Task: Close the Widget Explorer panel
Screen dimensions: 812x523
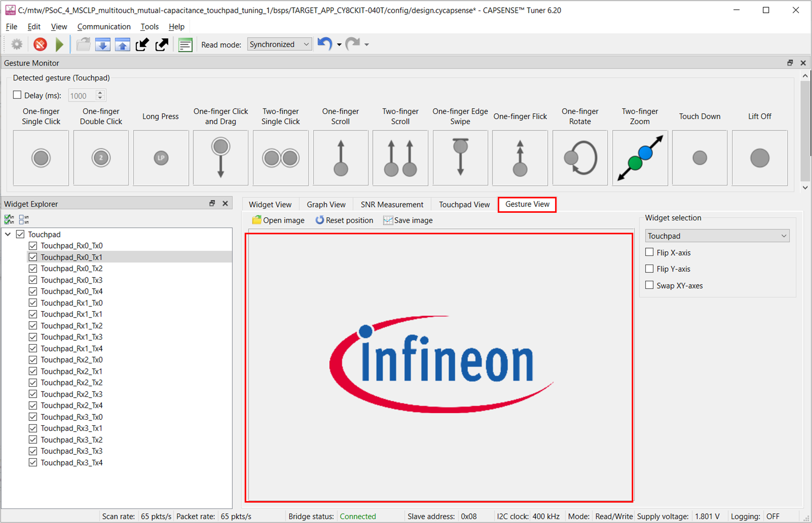Action: (225, 203)
